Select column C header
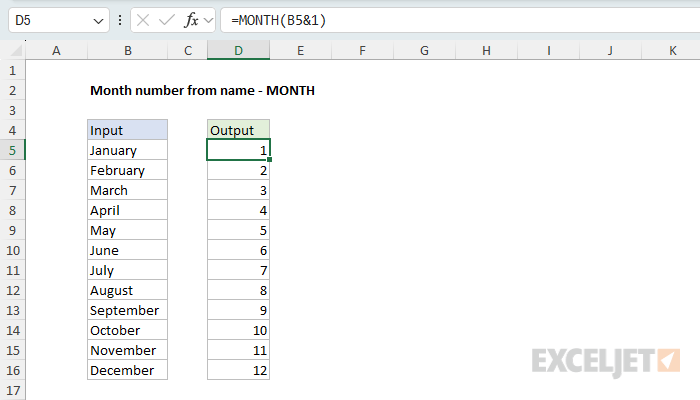This screenshot has height=400, width=700. [188, 50]
